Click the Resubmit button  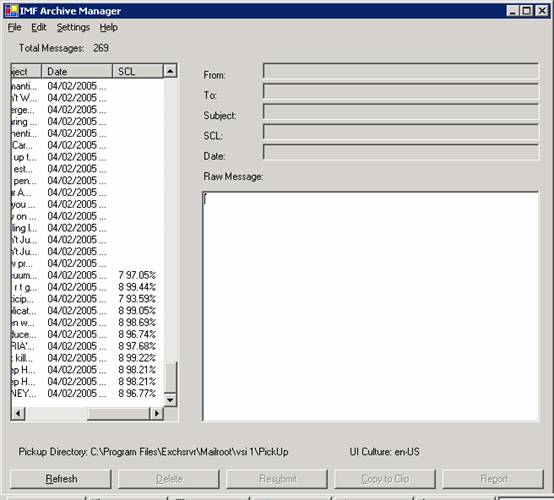tap(277, 479)
